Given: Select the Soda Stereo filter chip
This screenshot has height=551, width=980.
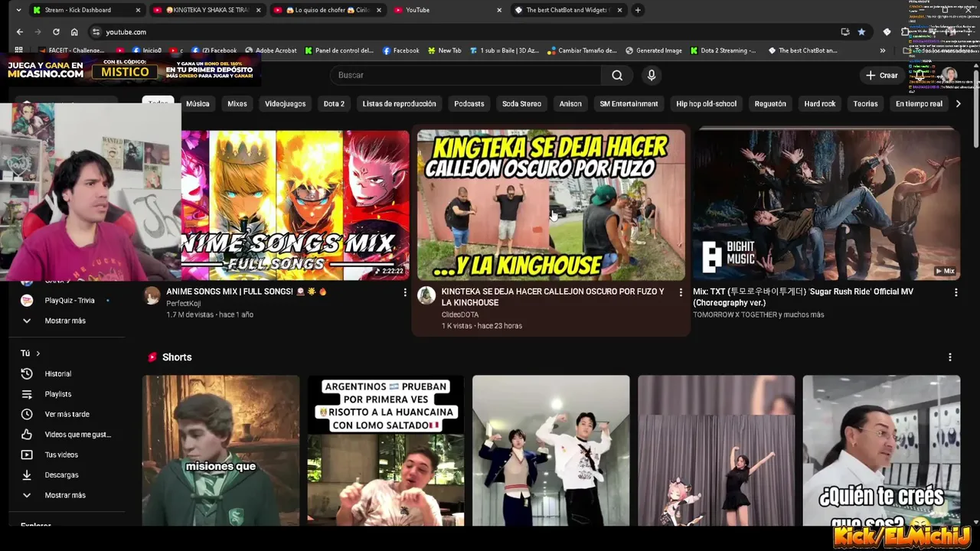Looking at the screenshot, I should [x=521, y=103].
